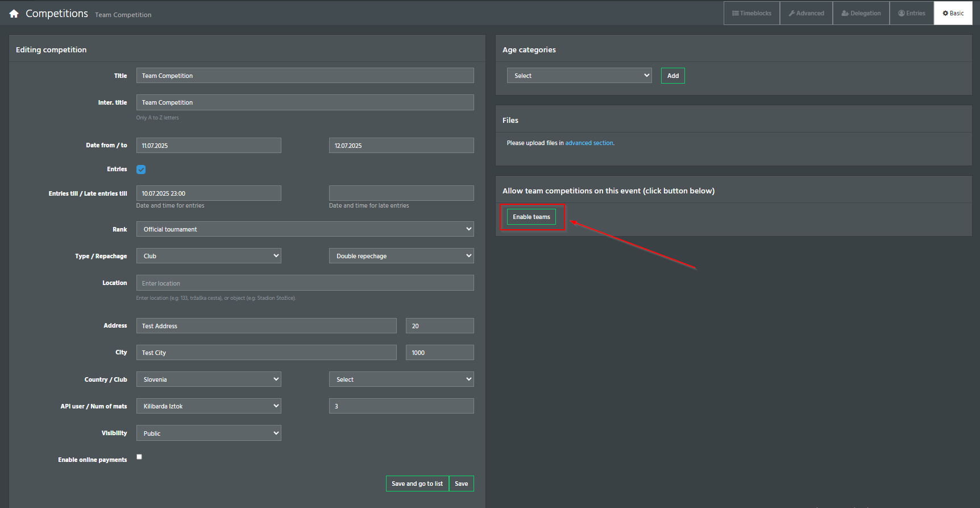
Task: Click the Date from field
Action: pos(209,146)
